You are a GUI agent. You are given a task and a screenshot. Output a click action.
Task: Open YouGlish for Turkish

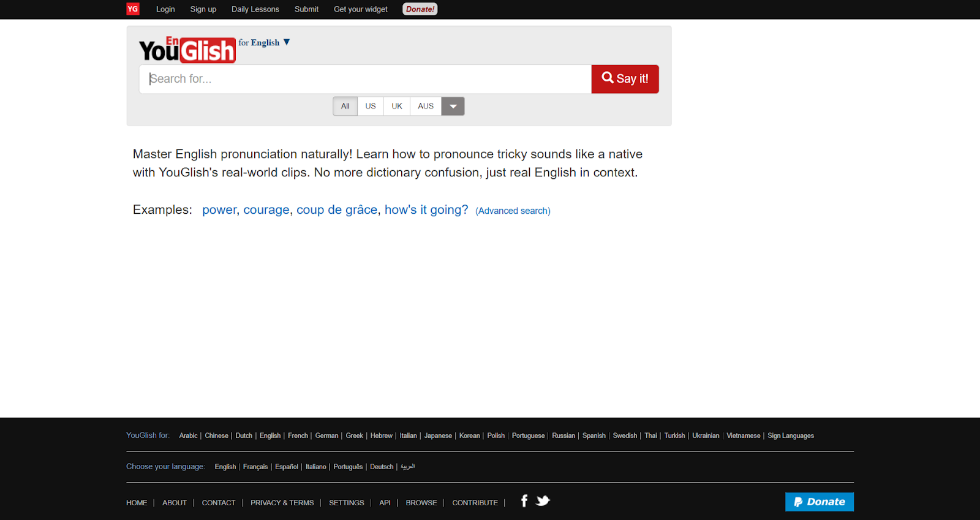click(x=674, y=435)
